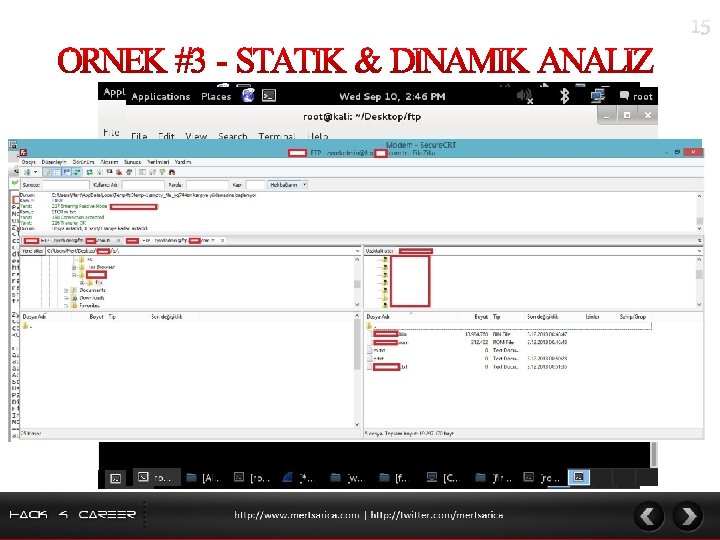Click muted volume icon in Kali panel

click(x=525, y=96)
